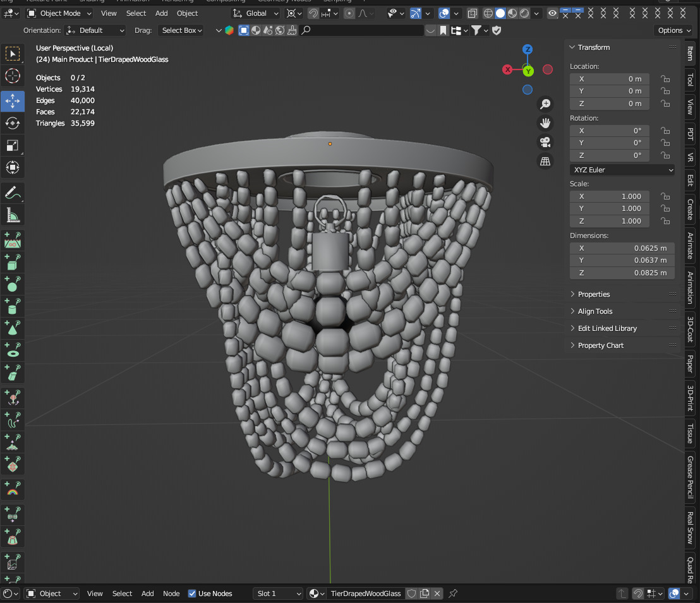
Task: Toggle show gizmos button
Action: click(415, 13)
